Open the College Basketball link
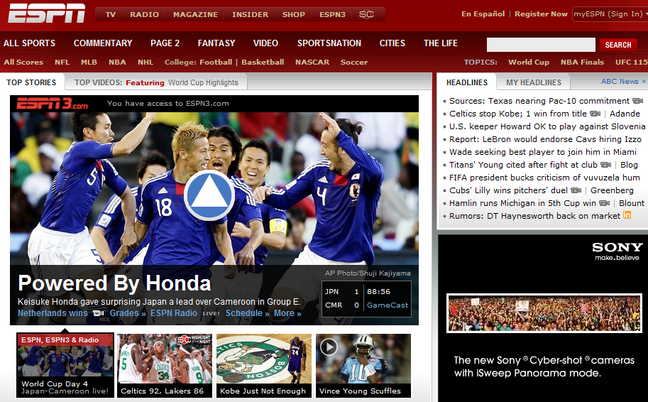This screenshot has width=648, height=402. click(x=263, y=62)
